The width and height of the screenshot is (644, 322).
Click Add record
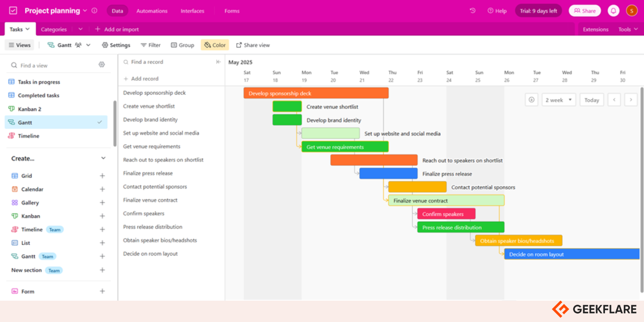click(141, 78)
